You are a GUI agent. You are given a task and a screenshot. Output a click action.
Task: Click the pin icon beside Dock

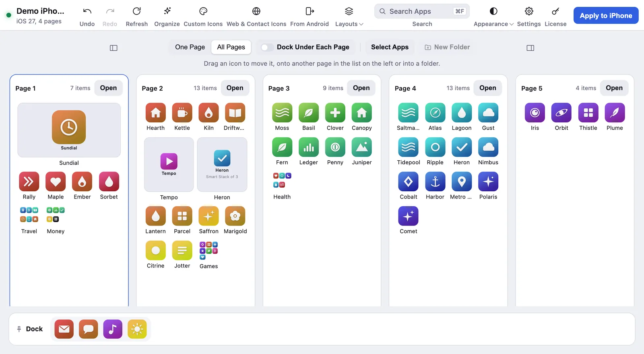pos(19,329)
